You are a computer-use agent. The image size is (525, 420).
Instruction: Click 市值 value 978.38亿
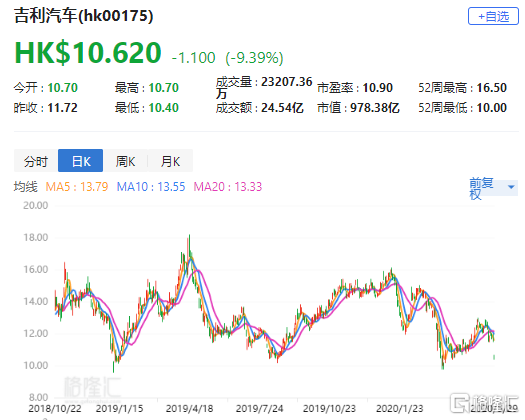click(x=375, y=108)
